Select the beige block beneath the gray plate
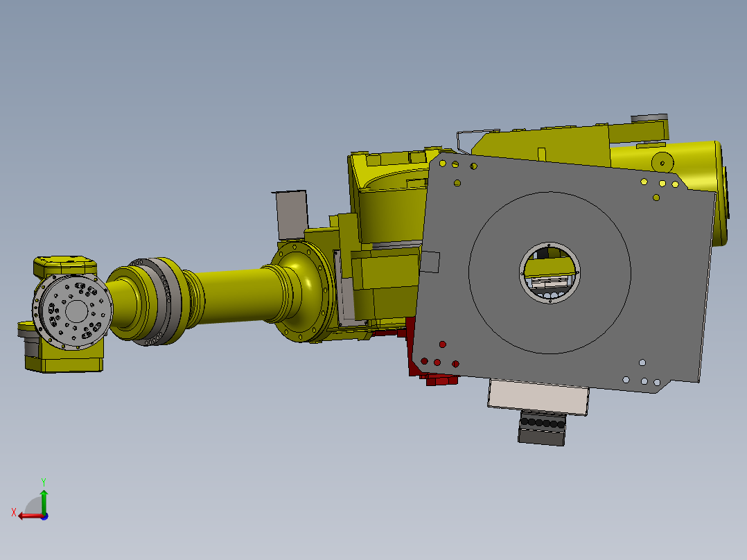The image size is (747, 560). (x=538, y=396)
